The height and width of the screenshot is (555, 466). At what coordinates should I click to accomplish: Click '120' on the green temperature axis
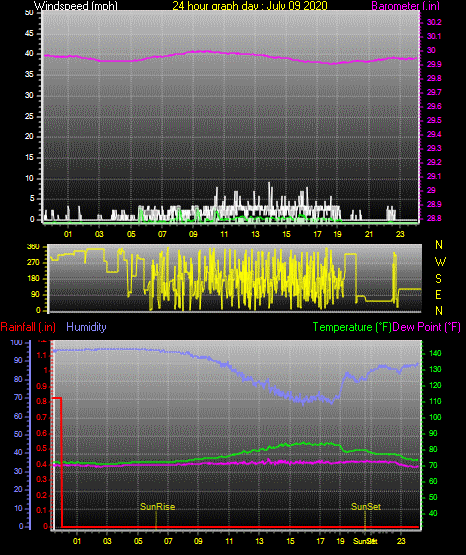click(435, 385)
